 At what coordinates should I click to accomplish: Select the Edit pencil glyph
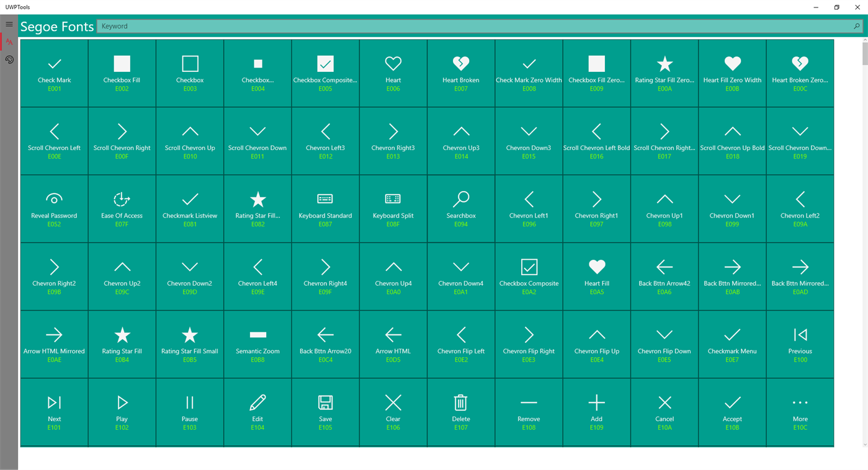257,410
